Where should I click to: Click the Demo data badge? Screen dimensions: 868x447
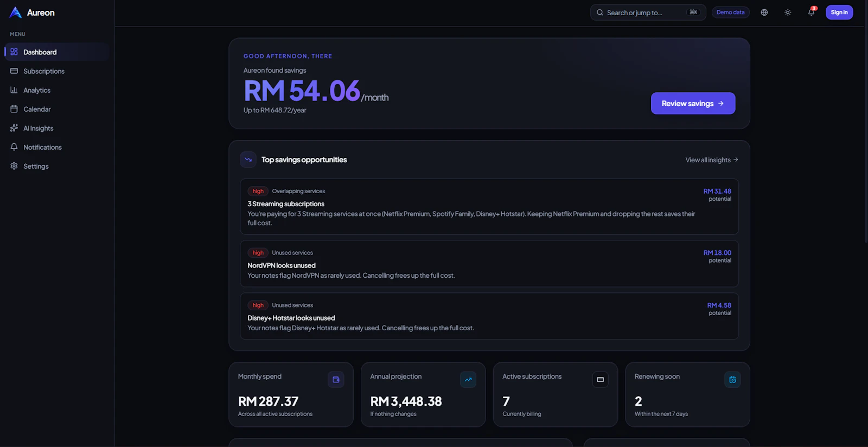[x=730, y=12]
